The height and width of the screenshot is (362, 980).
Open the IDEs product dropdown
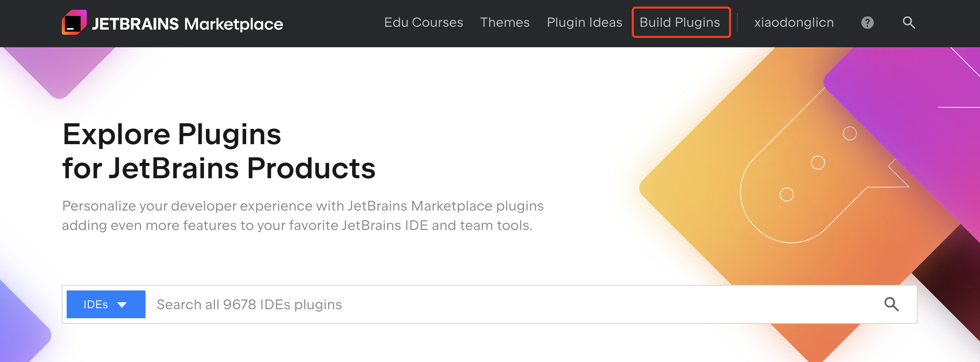(96, 304)
